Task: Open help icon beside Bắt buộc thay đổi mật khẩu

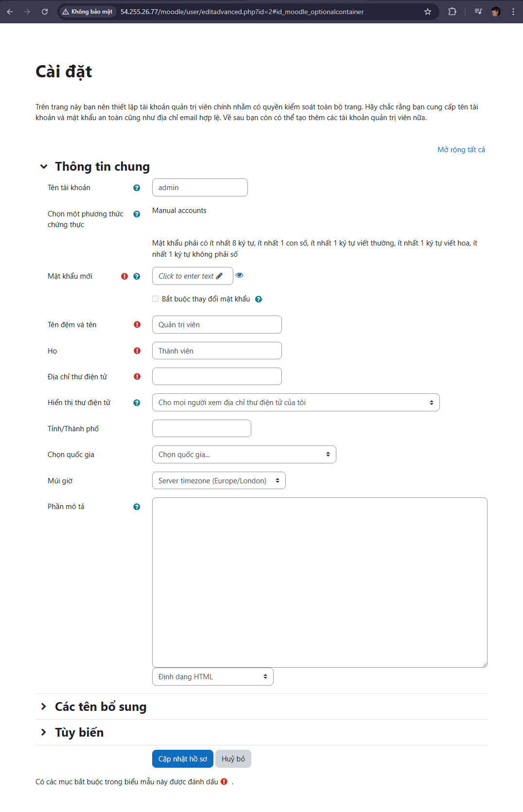Action: (x=259, y=299)
